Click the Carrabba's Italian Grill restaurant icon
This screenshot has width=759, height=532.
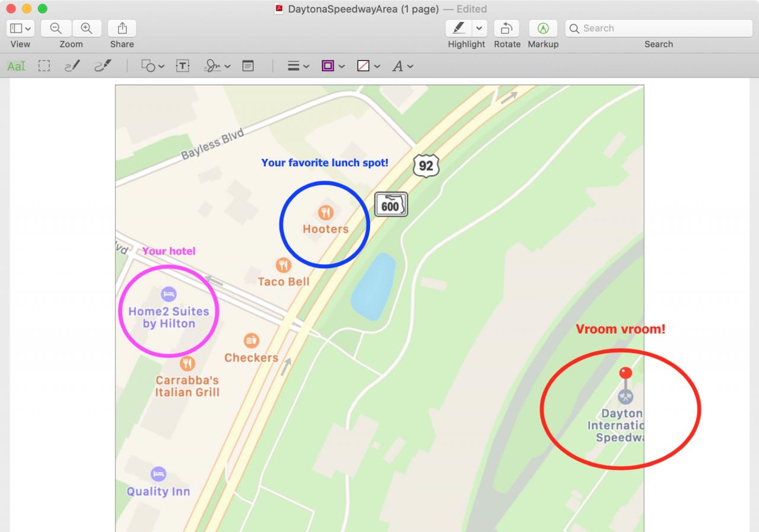[187, 363]
